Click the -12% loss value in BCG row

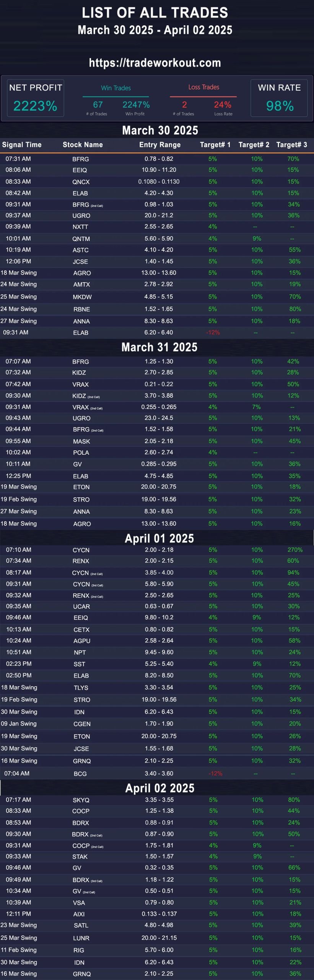pyautogui.click(x=215, y=773)
